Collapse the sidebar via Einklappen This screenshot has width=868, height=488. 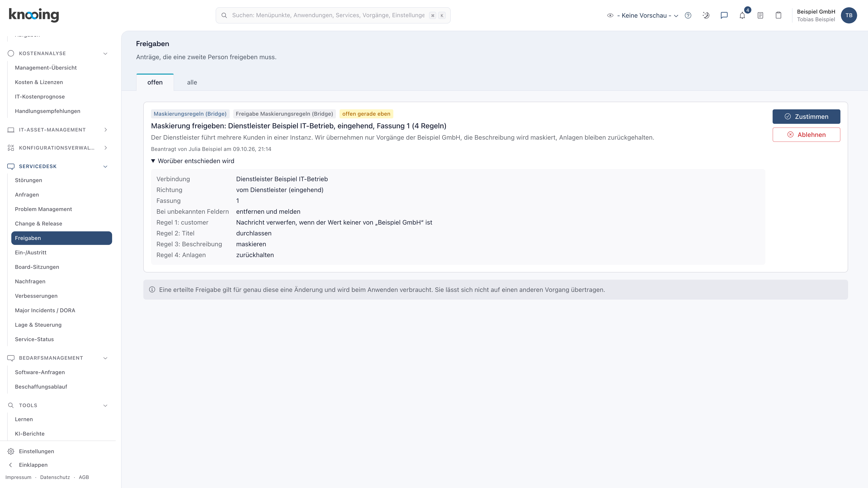(33, 465)
